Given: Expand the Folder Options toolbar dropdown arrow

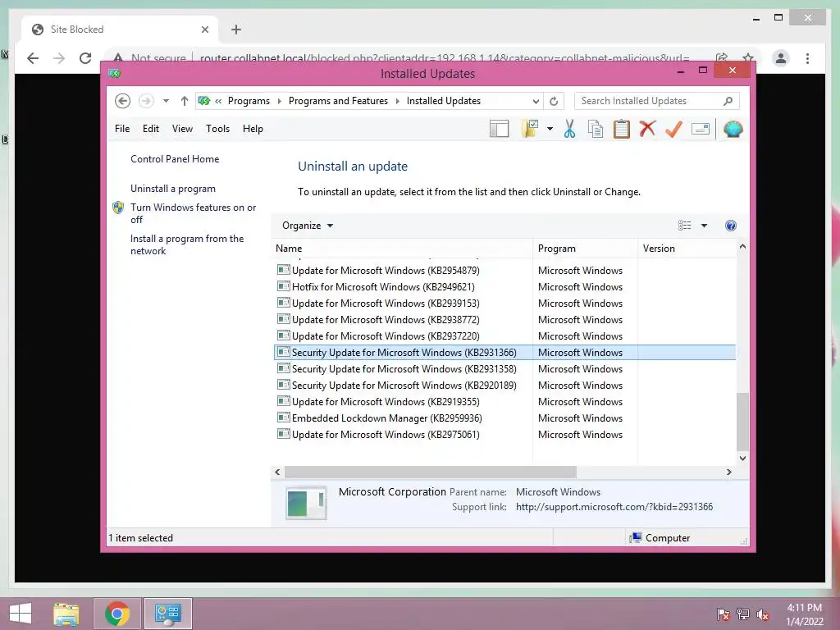Looking at the screenshot, I should coord(550,129).
